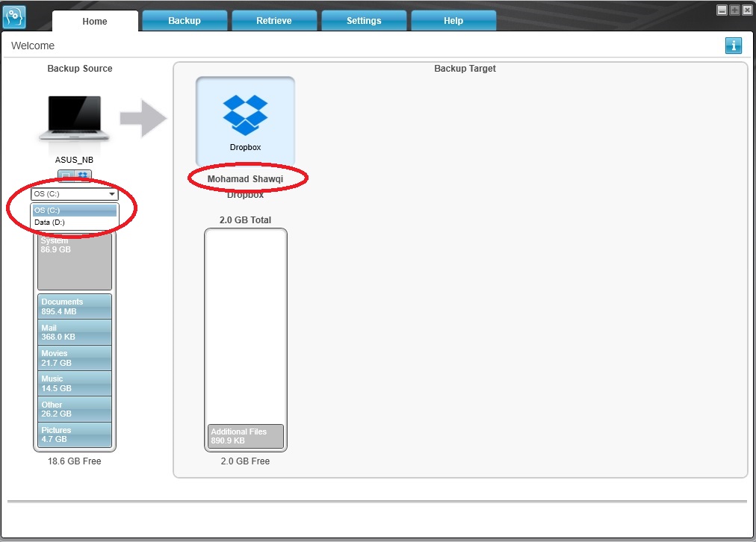The width and height of the screenshot is (756, 542).
Task: Click the Backup Source heading
Action: (80, 69)
